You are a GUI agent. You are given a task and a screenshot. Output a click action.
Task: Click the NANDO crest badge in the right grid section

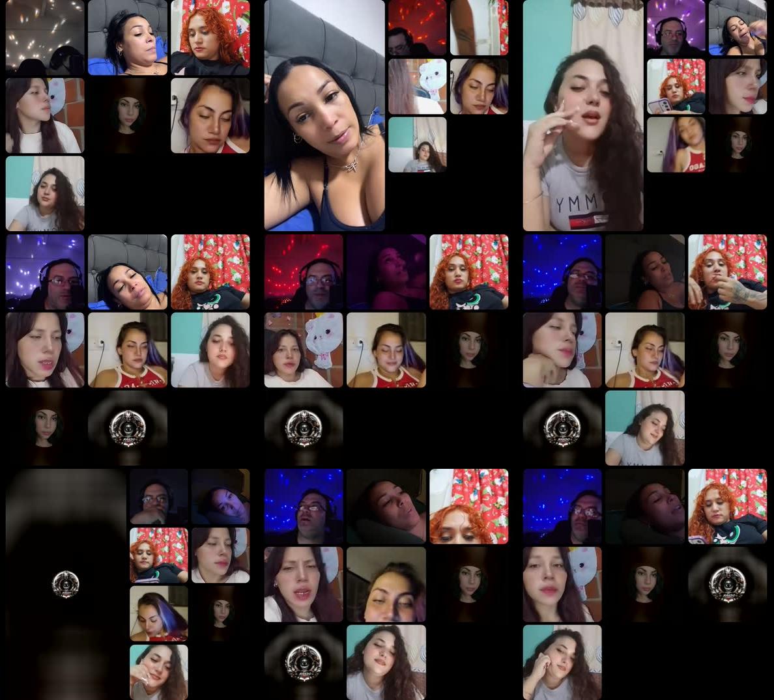click(x=562, y=428)
